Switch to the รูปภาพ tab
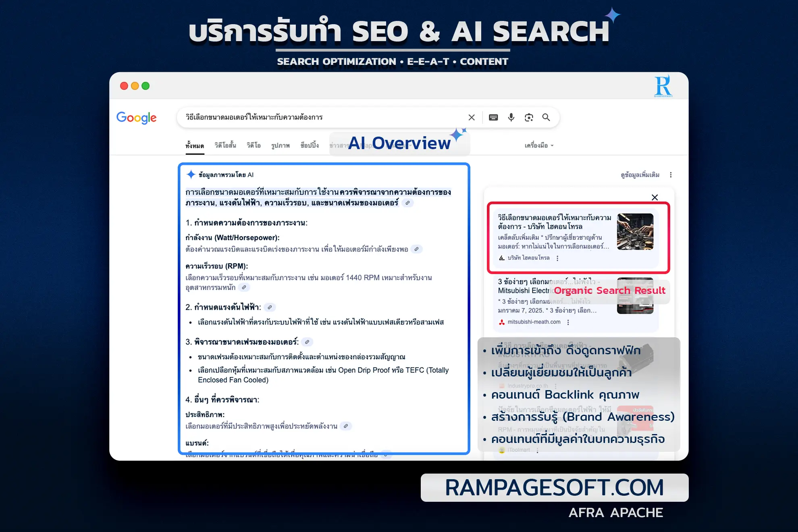 pos(281,145)
